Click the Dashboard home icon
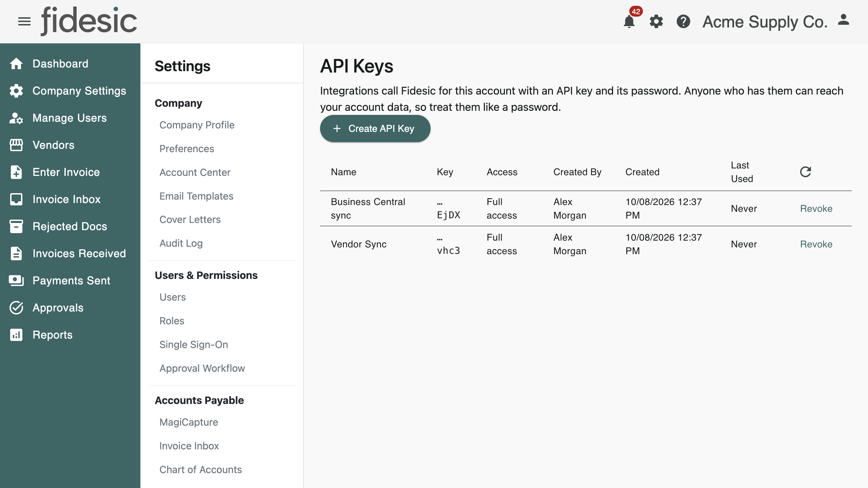This screenshot has width=868, height=488. [16, 63]
